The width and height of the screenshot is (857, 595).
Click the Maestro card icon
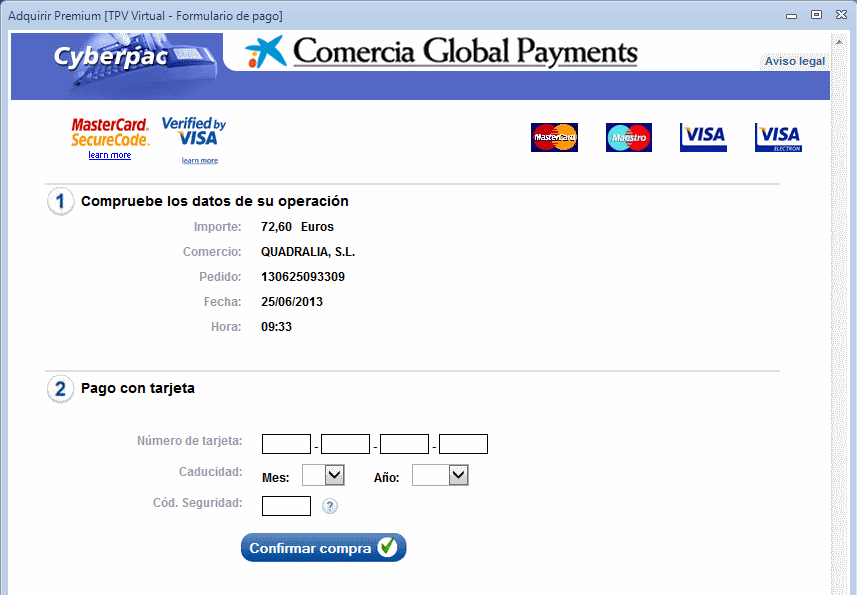point(628,137)
